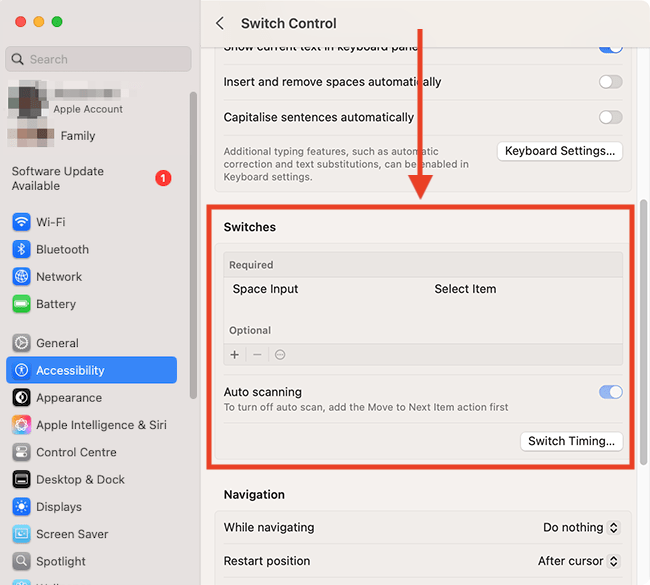
Task: Open Bluetooth settings from sidebar icon
Action: click(21, 249)
